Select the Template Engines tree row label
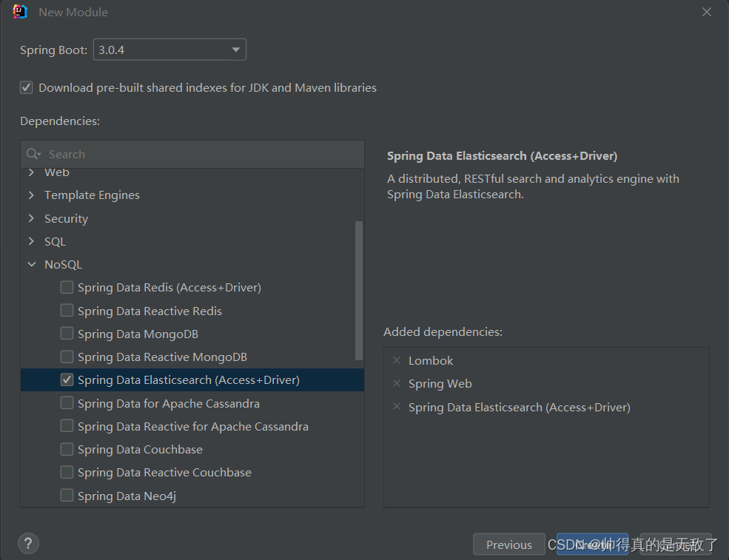The height and width of the screenshot is (560, 729). tap(92, 195)
